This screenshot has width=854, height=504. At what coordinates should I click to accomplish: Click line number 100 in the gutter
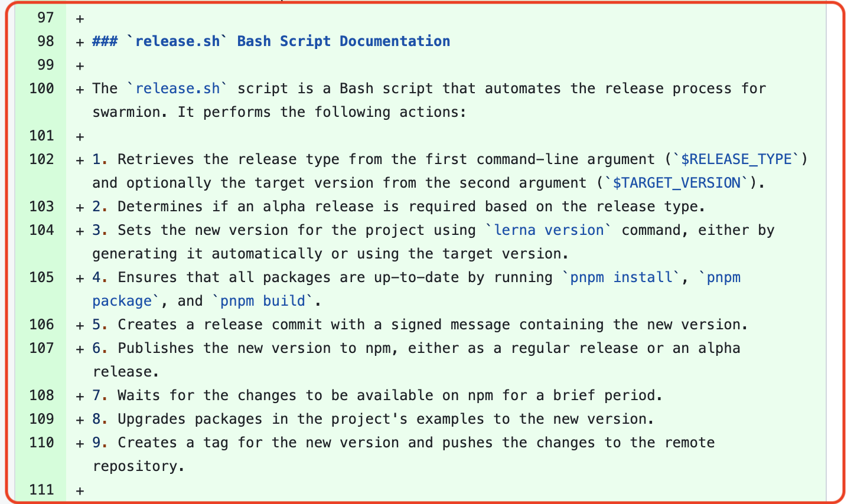[41, 89]
